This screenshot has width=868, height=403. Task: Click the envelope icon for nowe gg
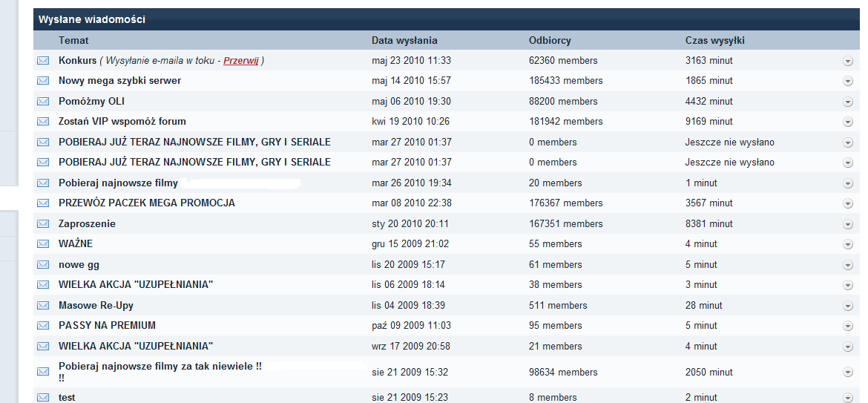click(x=42, y=265)
